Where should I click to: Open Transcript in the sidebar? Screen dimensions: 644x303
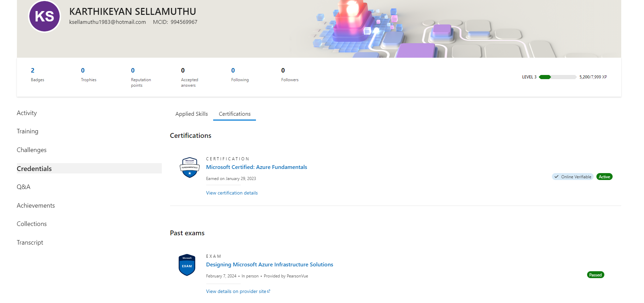(x=30, y=243)
